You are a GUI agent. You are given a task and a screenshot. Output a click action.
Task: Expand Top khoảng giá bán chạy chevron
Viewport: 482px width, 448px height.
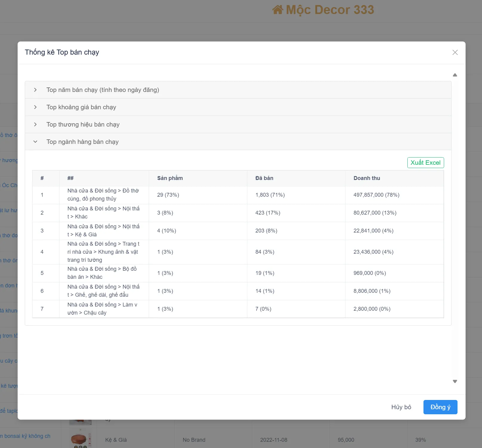[x=35, y=107]
